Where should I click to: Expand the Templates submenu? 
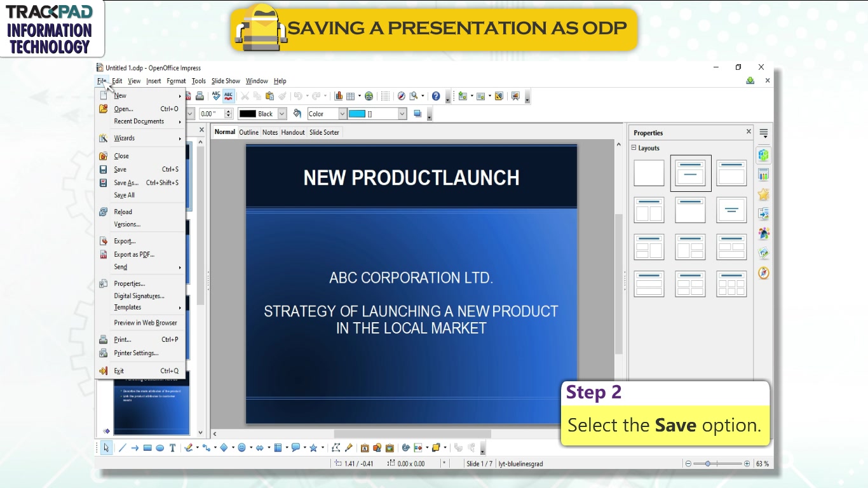coord(140,308)
